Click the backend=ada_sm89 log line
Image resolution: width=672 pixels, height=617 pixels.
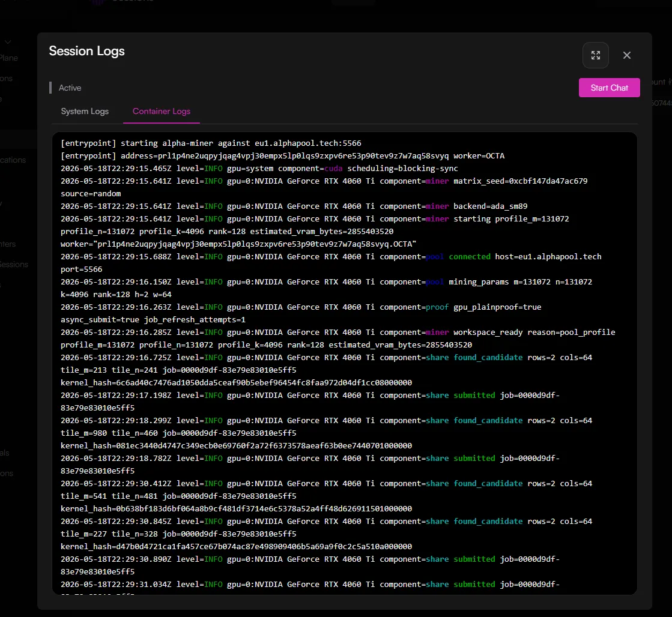(294, 206)
